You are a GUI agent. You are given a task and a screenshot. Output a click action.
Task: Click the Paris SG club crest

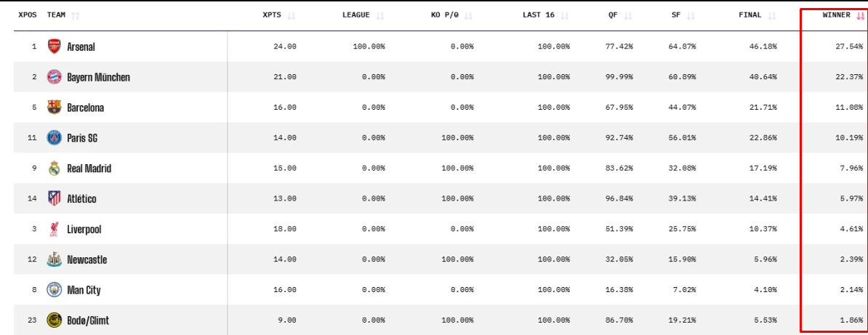tap(54, 137)
